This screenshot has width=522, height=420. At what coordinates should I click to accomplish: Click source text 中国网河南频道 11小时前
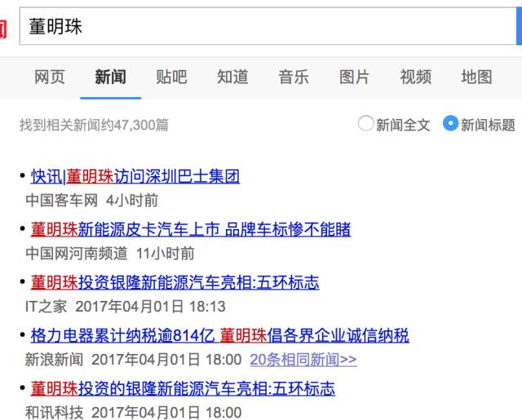click(110, 254)
